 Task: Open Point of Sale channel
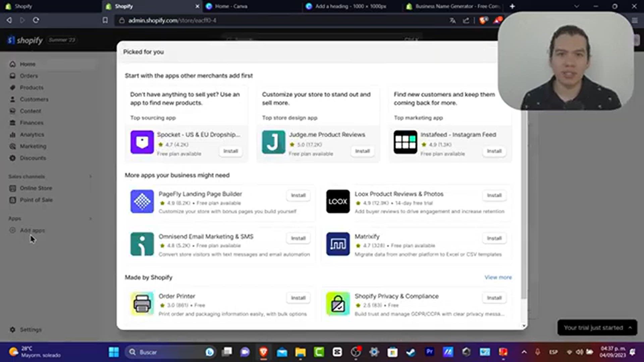coord(36,200)
